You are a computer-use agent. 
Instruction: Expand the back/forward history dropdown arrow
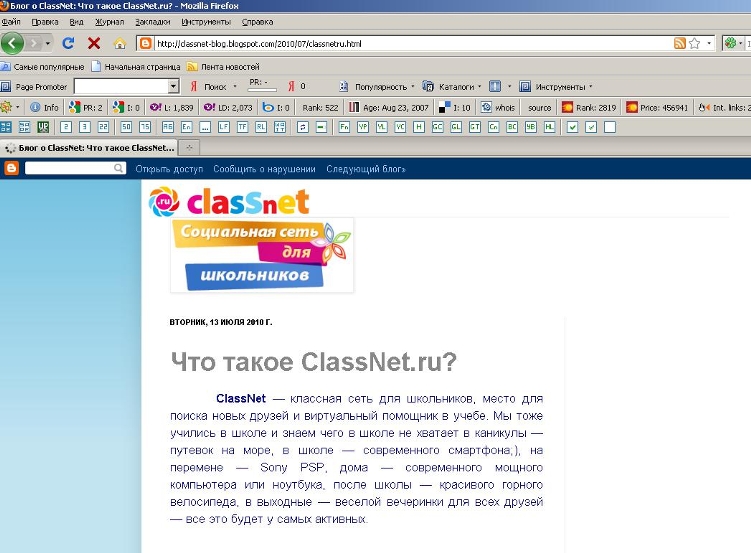[47, 44]
